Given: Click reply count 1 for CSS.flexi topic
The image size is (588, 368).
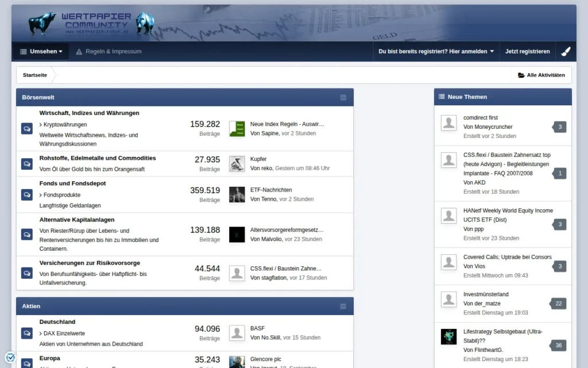Looking at the screenshot, I should tap(559, 174).
